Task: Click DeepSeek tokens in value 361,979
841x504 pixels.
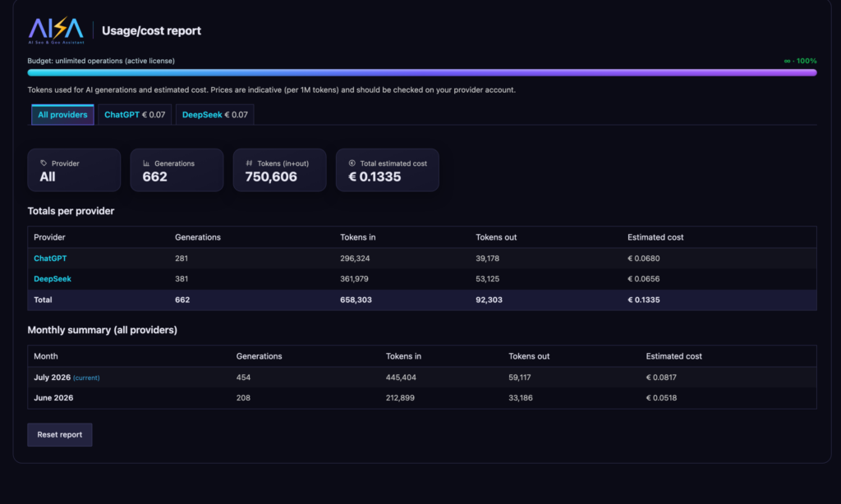Action: click(x=354, y=279)
